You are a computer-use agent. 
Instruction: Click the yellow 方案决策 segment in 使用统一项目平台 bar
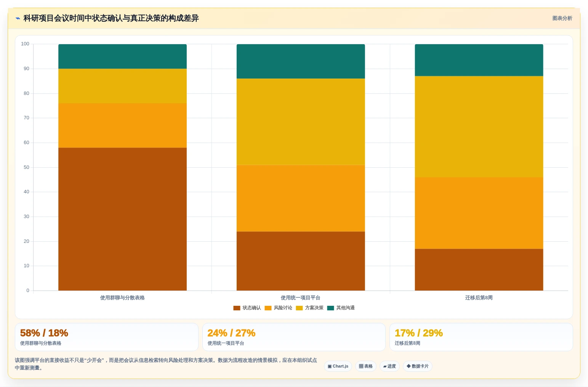tap(301, 122)
